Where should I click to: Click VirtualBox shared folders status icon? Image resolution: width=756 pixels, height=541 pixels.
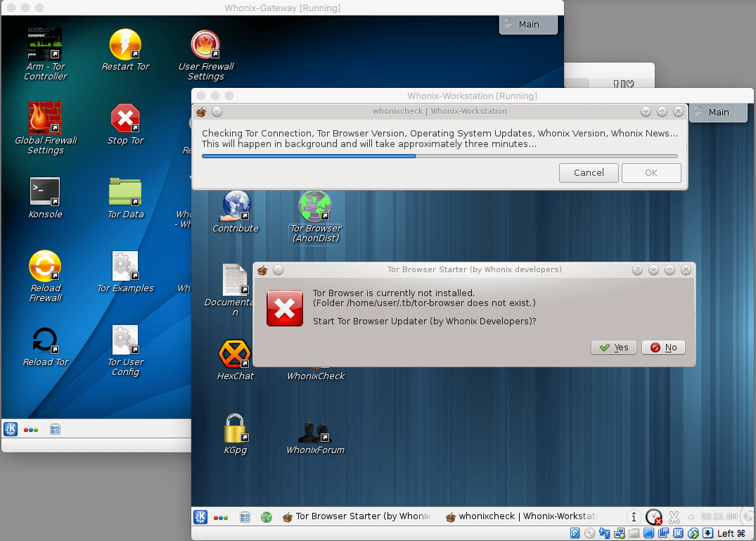634,533
